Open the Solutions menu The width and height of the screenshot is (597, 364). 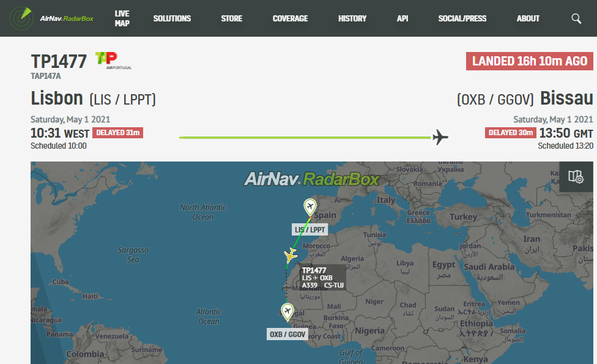(x=172, y=18)
